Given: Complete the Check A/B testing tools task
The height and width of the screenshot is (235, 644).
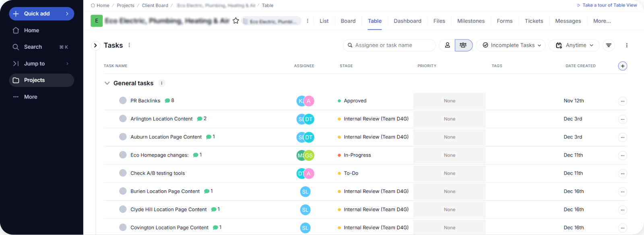Looking at the screenshot, I should click(123, 173).
